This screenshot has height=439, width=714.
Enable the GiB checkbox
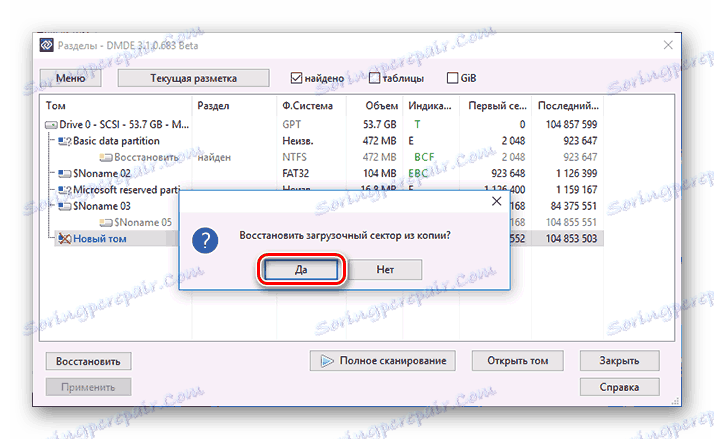click(x=453, y=78)
